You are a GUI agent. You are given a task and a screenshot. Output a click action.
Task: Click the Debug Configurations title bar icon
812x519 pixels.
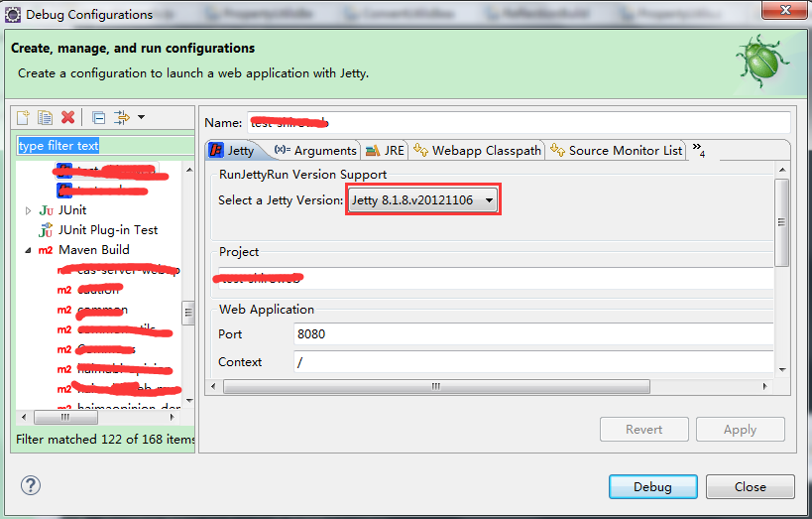click(13, 15)
